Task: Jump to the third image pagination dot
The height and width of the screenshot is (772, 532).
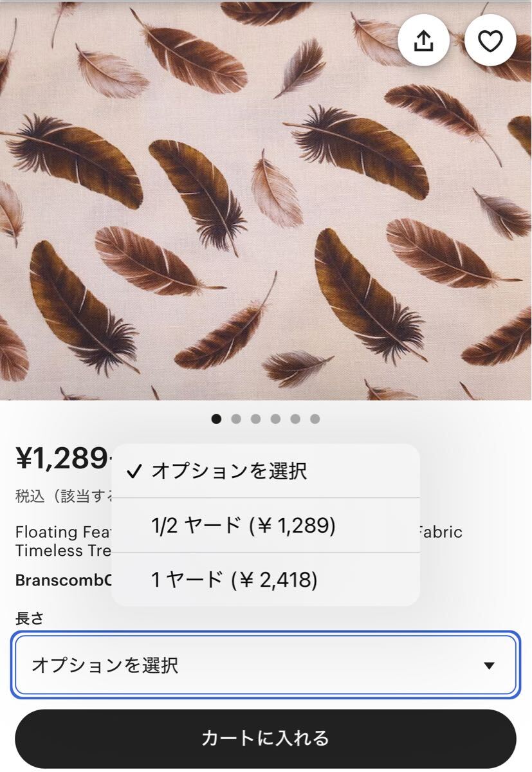Action: (256, 419)
